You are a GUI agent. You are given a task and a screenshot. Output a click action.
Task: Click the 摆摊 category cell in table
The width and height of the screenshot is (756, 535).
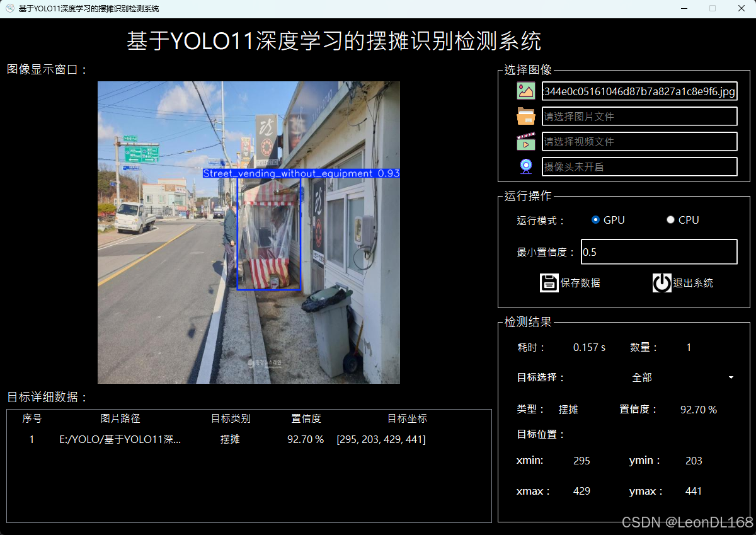tap(230, 439)
